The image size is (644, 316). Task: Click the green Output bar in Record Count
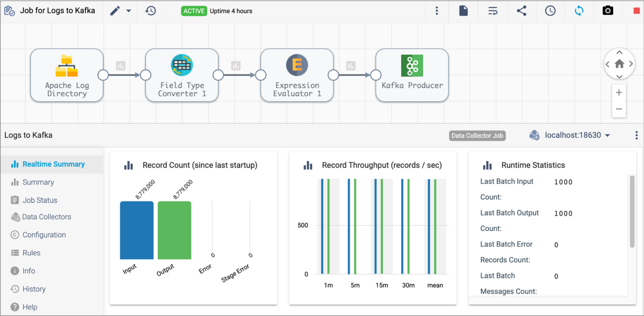pyautogui.click(x=174, y=230)
